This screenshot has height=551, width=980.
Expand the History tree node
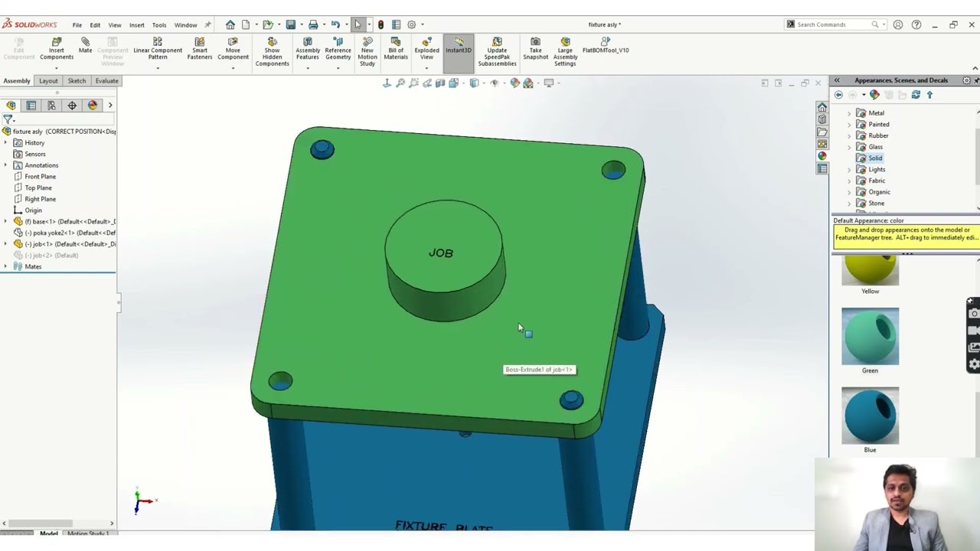coord(6,143)
